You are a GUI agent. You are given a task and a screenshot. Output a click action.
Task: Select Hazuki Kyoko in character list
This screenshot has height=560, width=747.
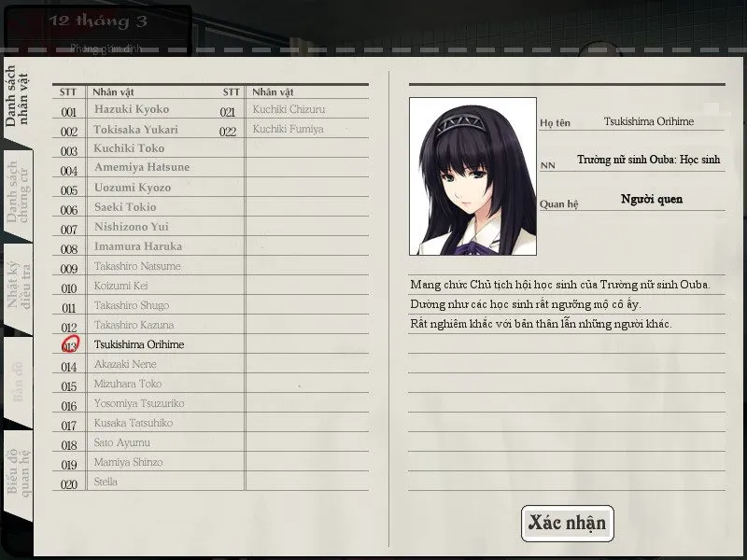pyautogui.click(x=132, y=110)
